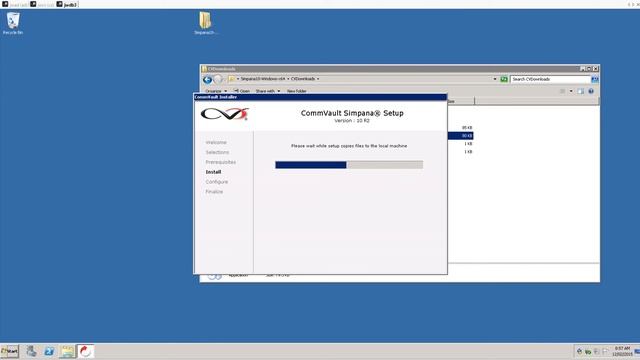The height and width of the screenshot is (360, 640).
Task: Select the Prerequisites step in the installer
Action: click(x=220, y=162)
